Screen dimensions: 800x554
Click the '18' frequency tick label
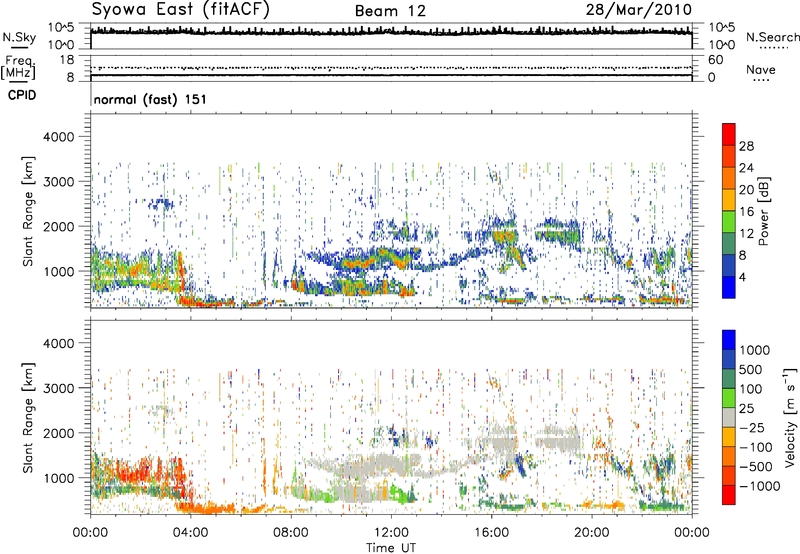(67, 60)
